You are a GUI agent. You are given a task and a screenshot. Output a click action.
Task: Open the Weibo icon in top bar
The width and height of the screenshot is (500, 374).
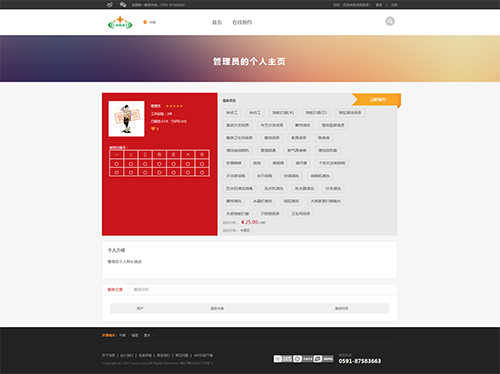tap(110, 4)
